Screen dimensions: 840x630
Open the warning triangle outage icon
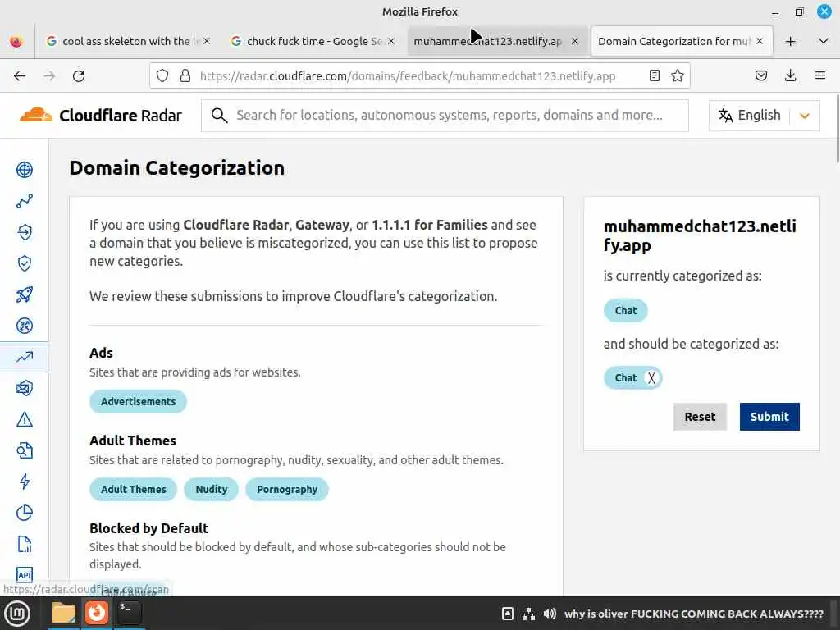(x=24, y=419)
